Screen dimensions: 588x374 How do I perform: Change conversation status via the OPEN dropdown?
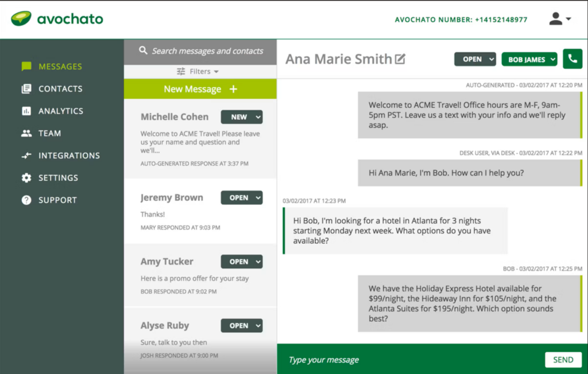(475, 59)
